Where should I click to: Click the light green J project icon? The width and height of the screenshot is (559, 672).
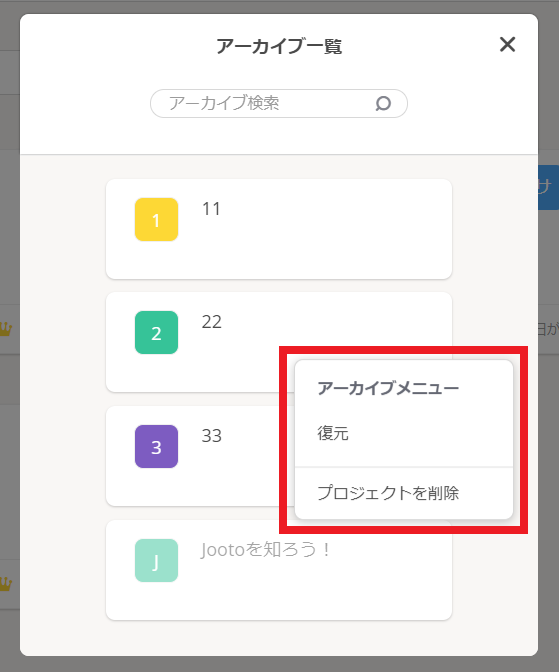tap(156, 561)
